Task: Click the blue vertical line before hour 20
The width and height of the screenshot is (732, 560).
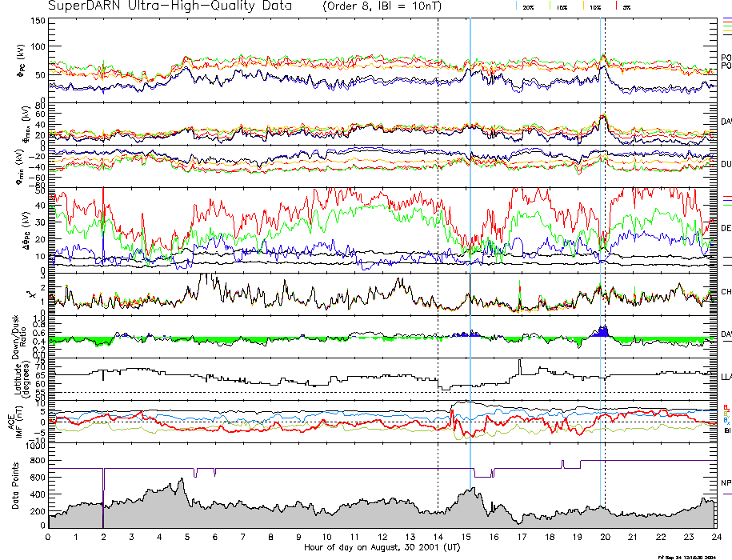Action: 600,240
